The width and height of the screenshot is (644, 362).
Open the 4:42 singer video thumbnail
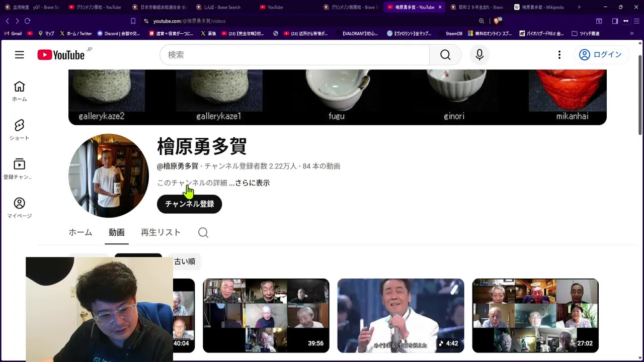click(x=400, y=316)
